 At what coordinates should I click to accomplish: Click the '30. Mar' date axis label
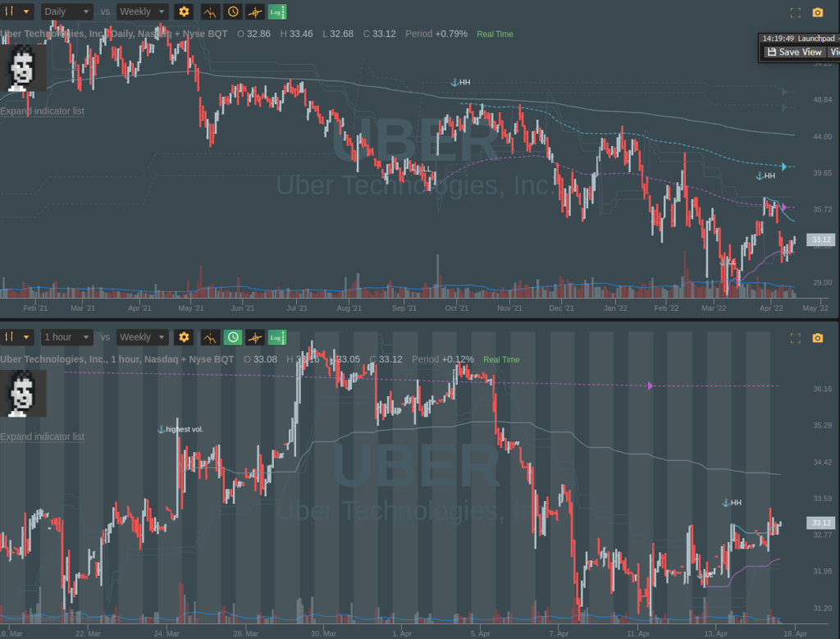coord(323,633)
